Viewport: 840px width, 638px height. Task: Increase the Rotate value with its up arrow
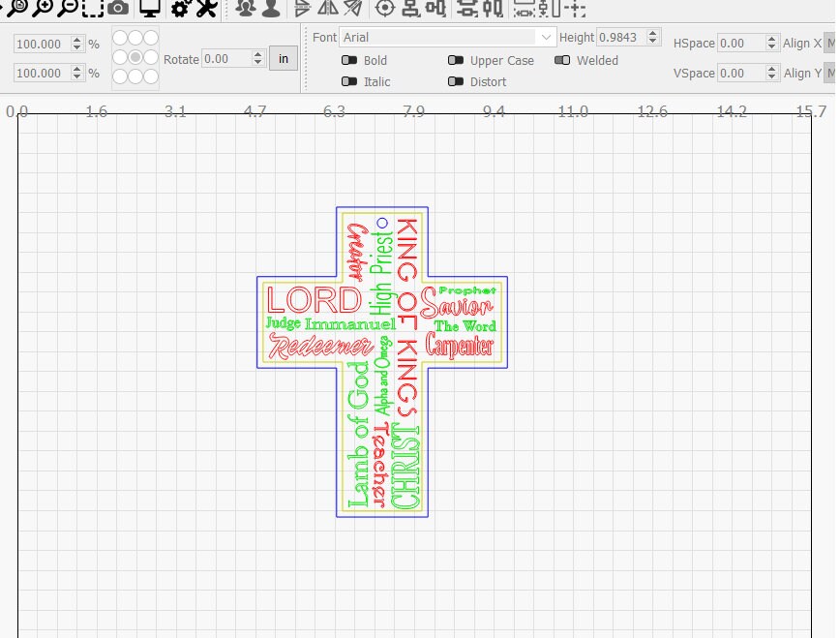click(256, 54)
